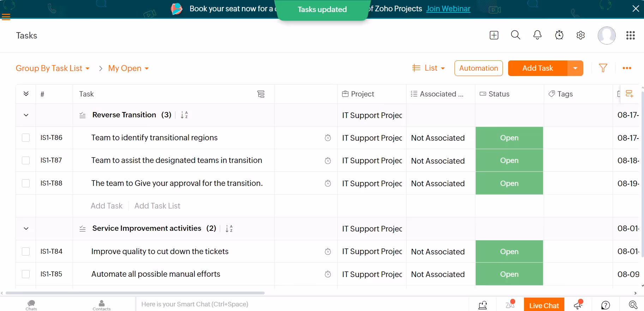The width and height of the screenshot is (644, 311).
Task: Tick the checkbox for task IS1-T84
Action: [x=26, y=251]
